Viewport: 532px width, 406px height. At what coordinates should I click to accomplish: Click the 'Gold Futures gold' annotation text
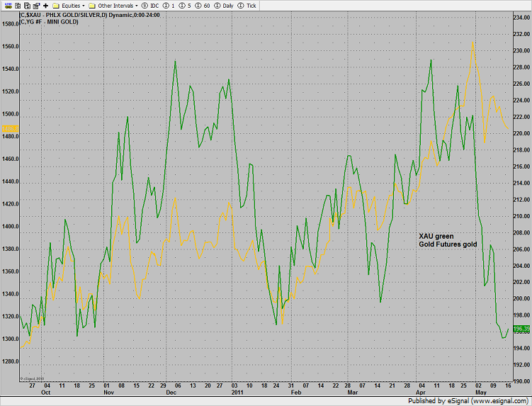click(x=448, y=244)
